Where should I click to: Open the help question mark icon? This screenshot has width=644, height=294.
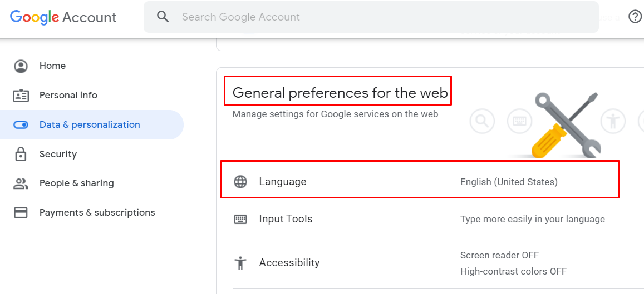pyautogui.click(x=635, y=17)
